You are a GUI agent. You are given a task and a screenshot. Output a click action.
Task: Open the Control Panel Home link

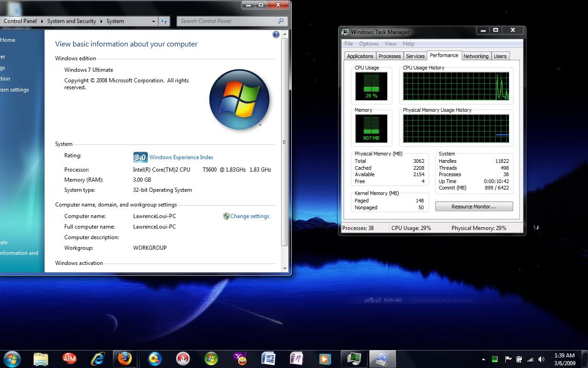[8, 40]
